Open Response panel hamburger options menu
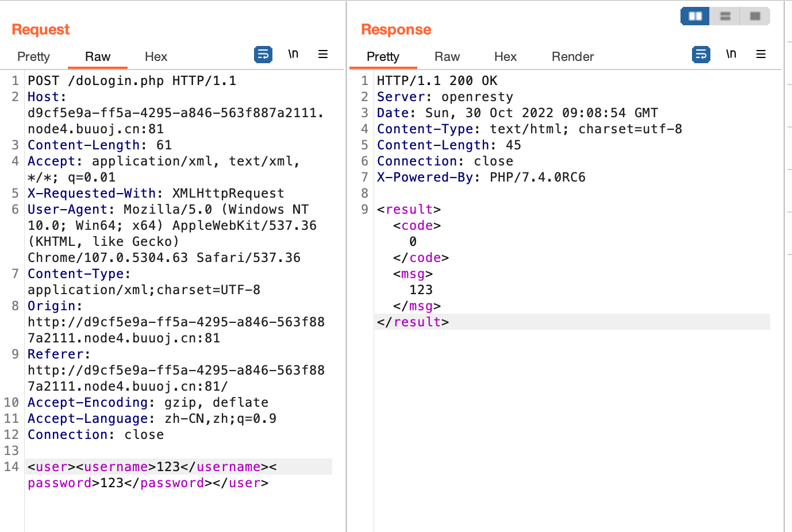The image size is (792, 532). pyautogui.click(x=761, y=54)
